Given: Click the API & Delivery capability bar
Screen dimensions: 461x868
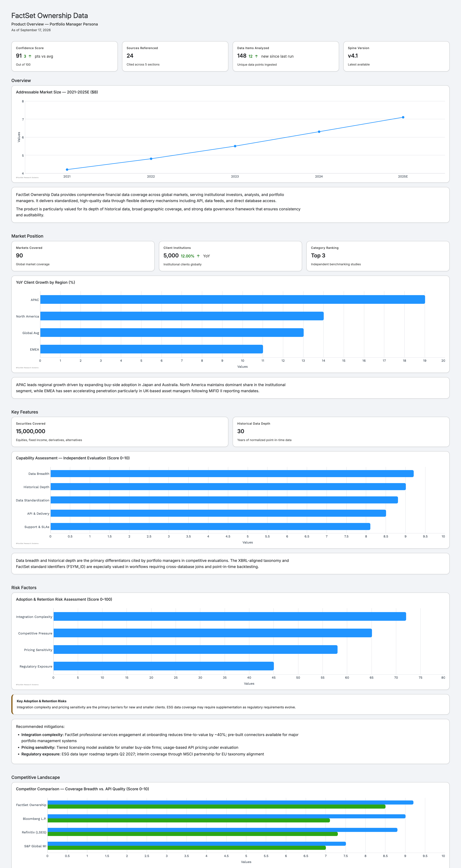Looking at the screenshot, I should [x=218, y=513].
